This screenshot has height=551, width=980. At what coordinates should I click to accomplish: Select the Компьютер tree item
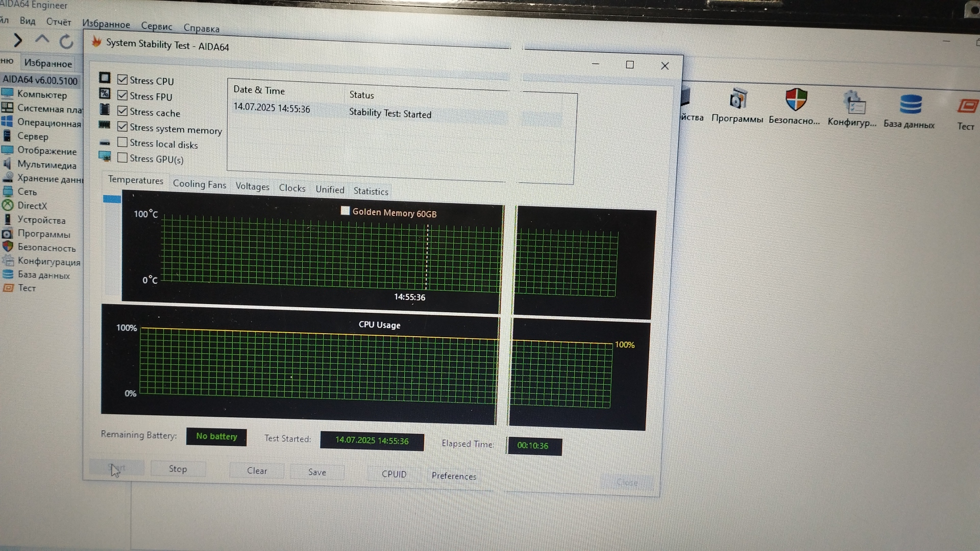click(42, 94)
